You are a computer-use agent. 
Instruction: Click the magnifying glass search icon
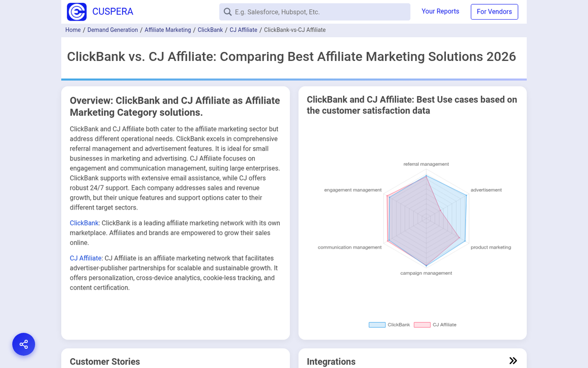(x=227, y=11)
